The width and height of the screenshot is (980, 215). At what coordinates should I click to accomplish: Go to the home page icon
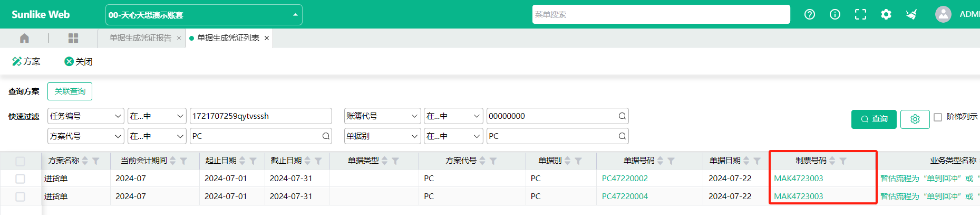coord(24,38)
